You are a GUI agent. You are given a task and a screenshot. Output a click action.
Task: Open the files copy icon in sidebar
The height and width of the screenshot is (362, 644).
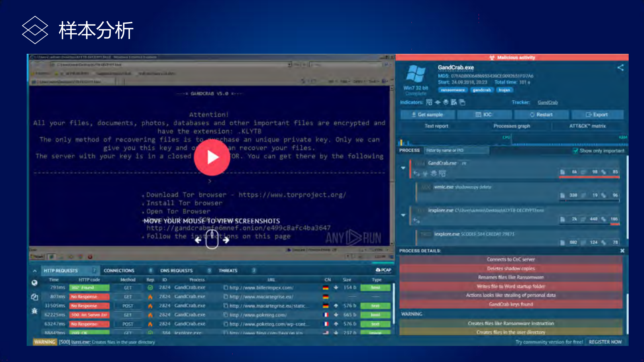pos(34,297)
